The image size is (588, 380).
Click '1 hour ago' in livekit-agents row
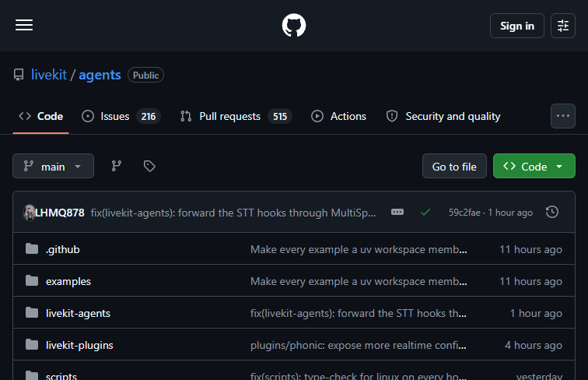[x=536, y=313]
